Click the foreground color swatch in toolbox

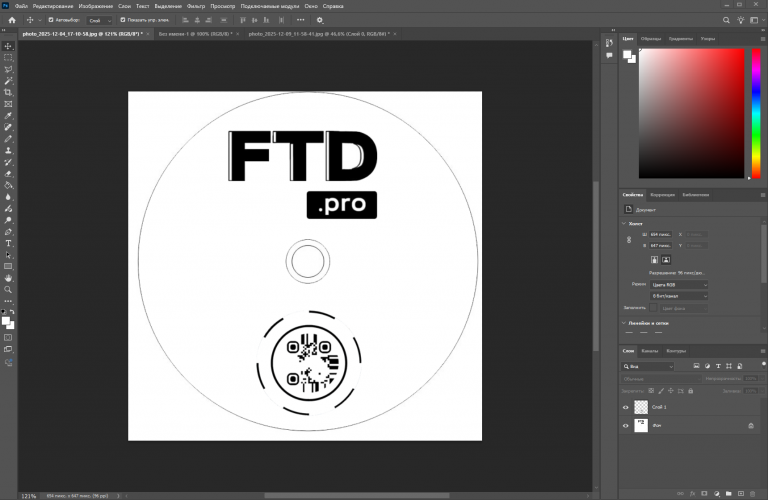point(6,321)
